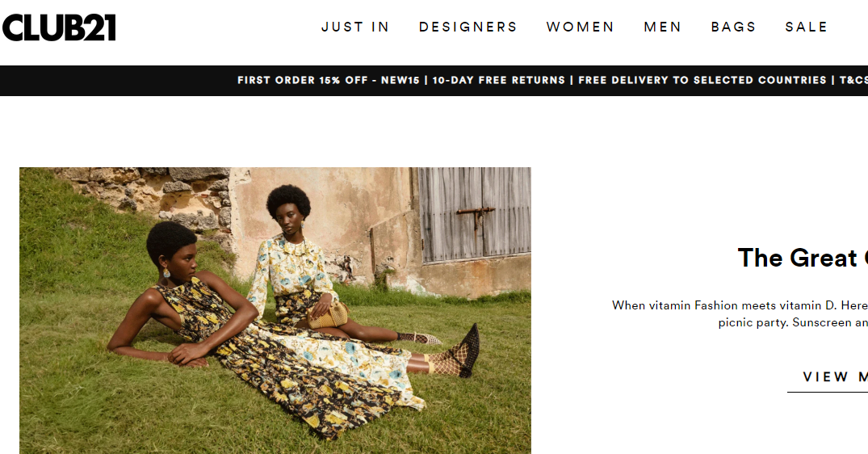868x454 pixels.
Task: Open the SALE page
Action: [807, 27]
